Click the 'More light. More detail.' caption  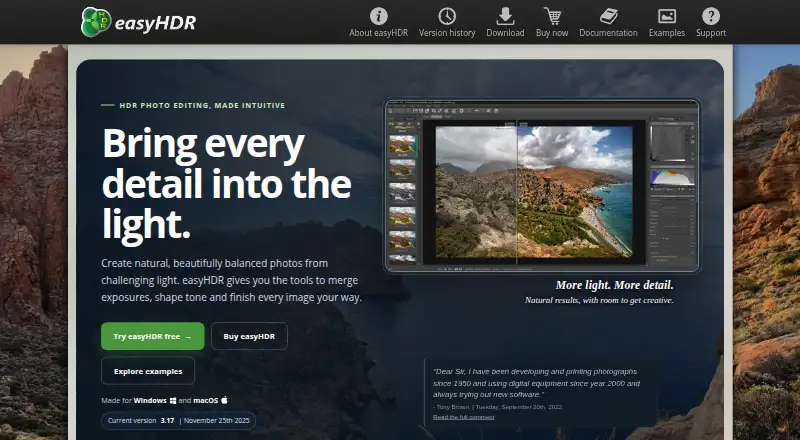click(x=614, y=285)
